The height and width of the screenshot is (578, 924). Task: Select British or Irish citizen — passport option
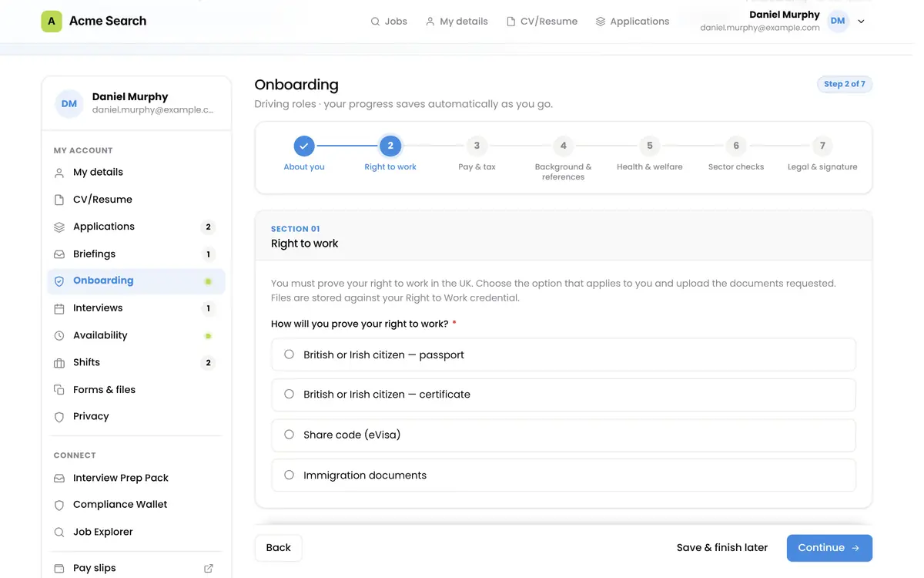[564, 355]
